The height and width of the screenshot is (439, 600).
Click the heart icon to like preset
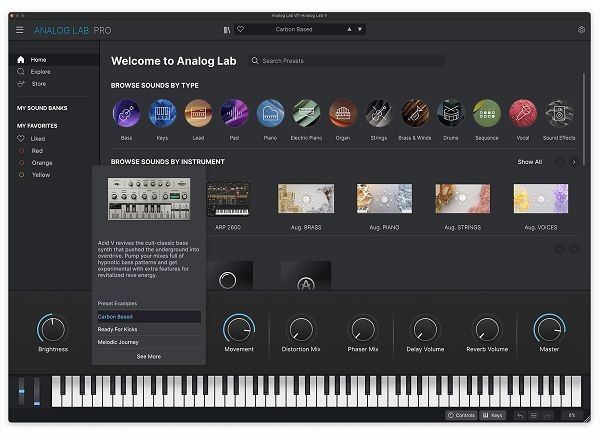(x=240, y=30)
